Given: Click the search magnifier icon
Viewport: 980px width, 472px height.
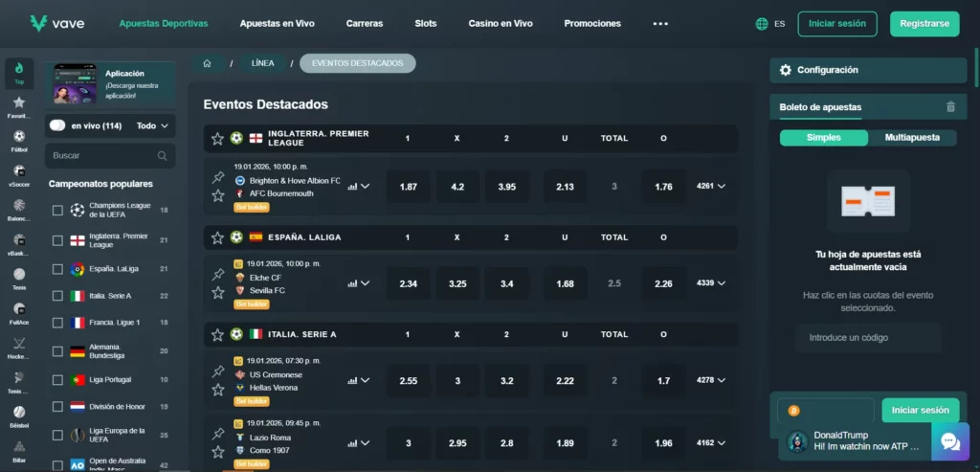Looking at the screenshot, I should (x=163, y=156).
